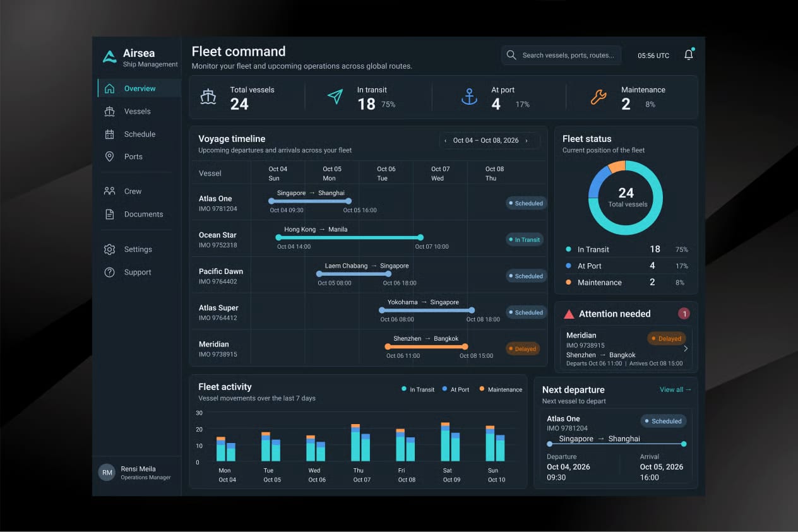798x532 pixels.
Task: Click the RM user avatar
Action: click(107, 472)
